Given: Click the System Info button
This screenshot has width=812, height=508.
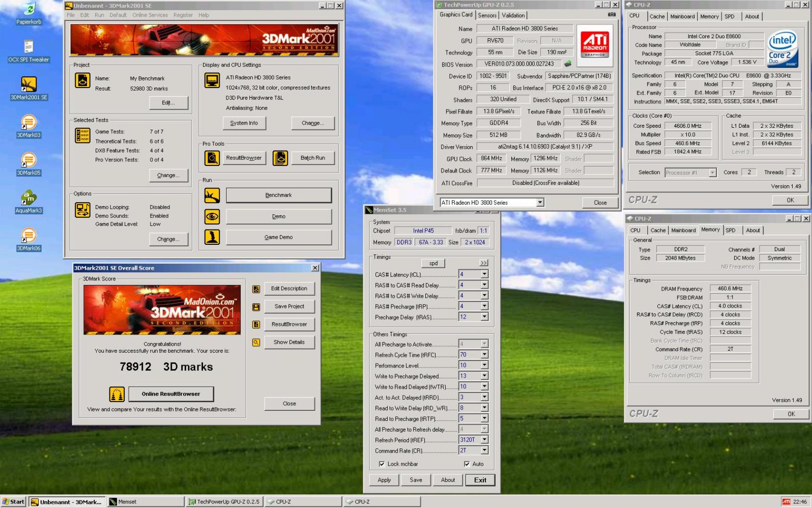Looking at the screenshot, I should coord(244,123).
